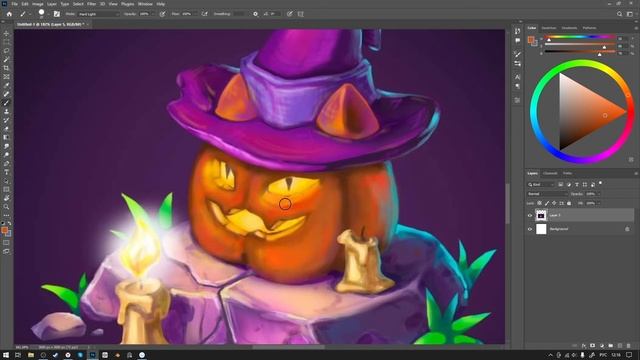The image size is (640, 360).
Task: Select the Background layer thumbnail
Action: [x=541, y=229]
